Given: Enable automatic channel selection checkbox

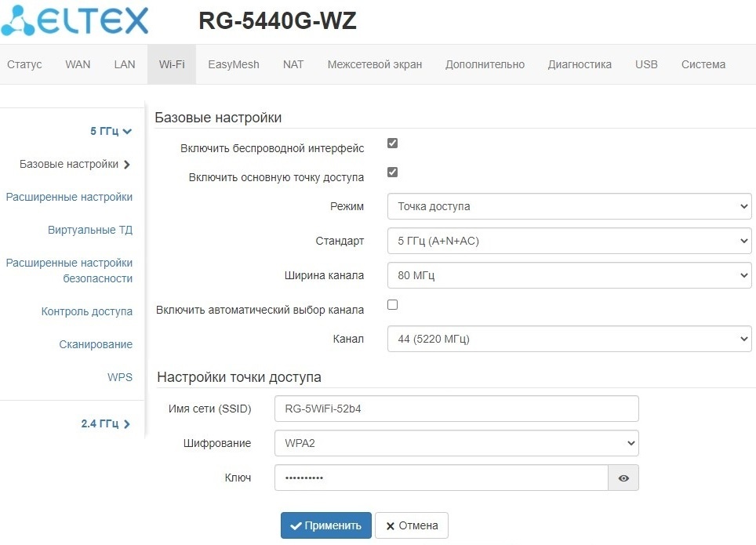Looking at the screenshot, I should point(393,304).
